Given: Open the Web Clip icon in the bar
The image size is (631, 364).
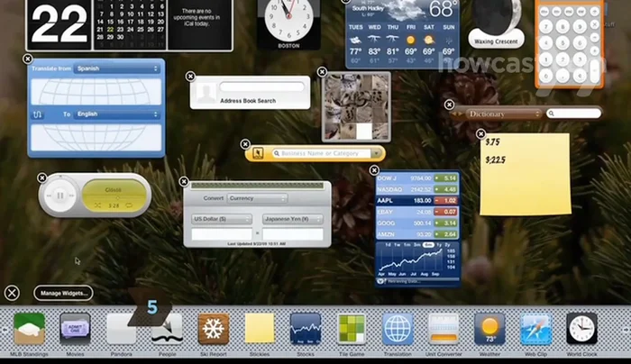Looking at the screenshot, I should 535,329.
